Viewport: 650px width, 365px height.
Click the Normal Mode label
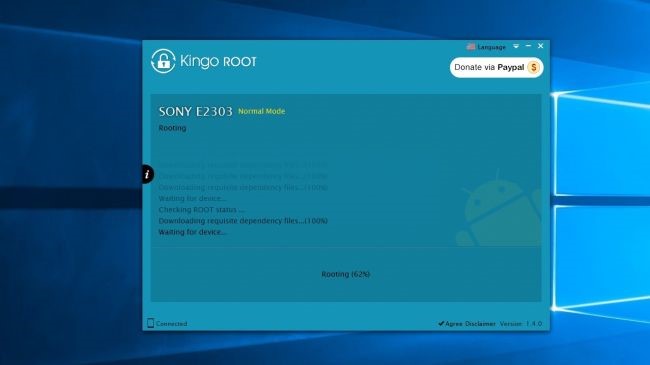tap(262, 111)
